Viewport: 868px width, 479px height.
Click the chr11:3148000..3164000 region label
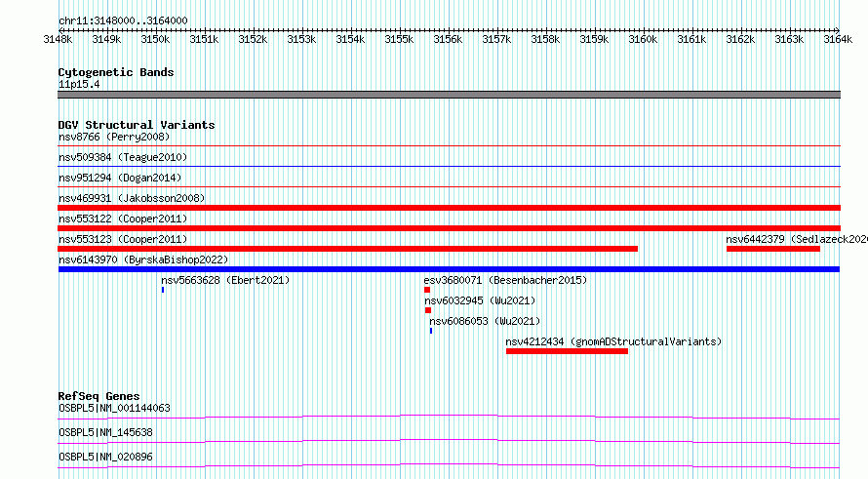point(123,20)
